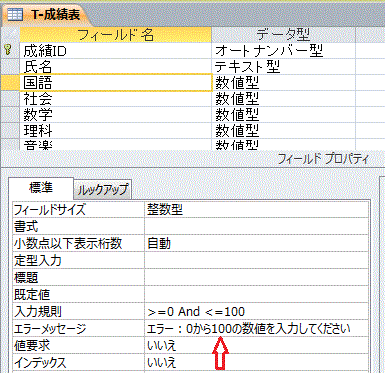
Task: Open the 数値型 data type for 社会
Action: (283, 99)
